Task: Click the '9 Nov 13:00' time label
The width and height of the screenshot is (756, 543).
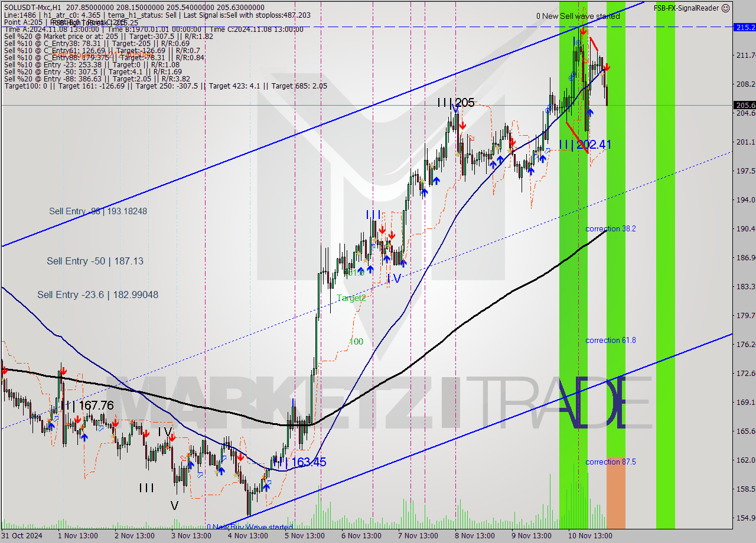Action: click(532, 536)
